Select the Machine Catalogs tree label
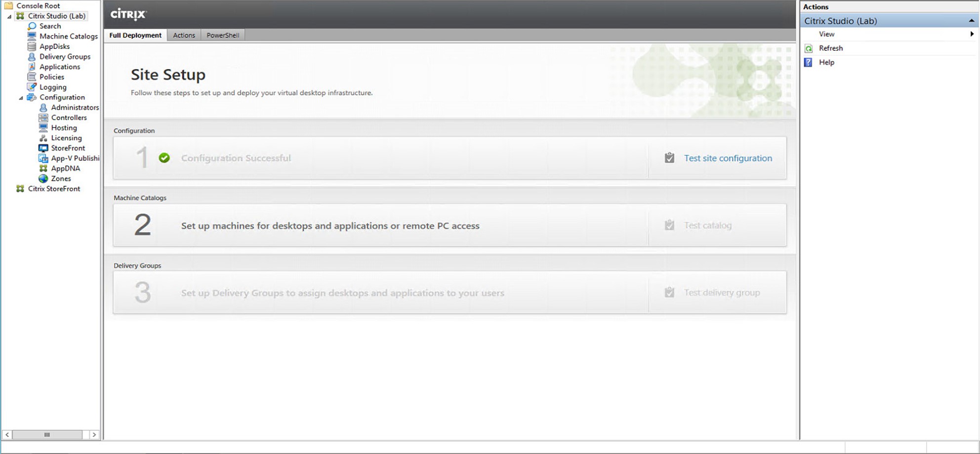980x454 pixels. (x=69, y=36)
